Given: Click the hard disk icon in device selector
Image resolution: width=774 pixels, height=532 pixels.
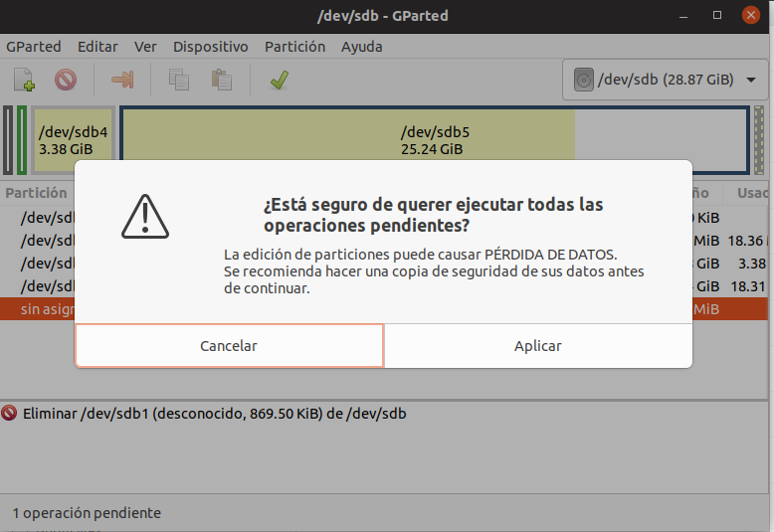Looking at the screenshot, I should [583, 80].
